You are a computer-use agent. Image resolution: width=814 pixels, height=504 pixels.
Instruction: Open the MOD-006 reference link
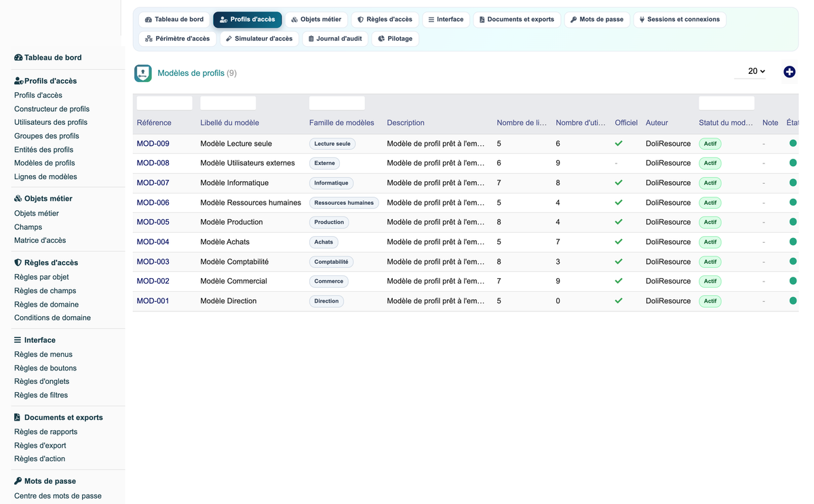pyautogui.click(x=153, y=203)
